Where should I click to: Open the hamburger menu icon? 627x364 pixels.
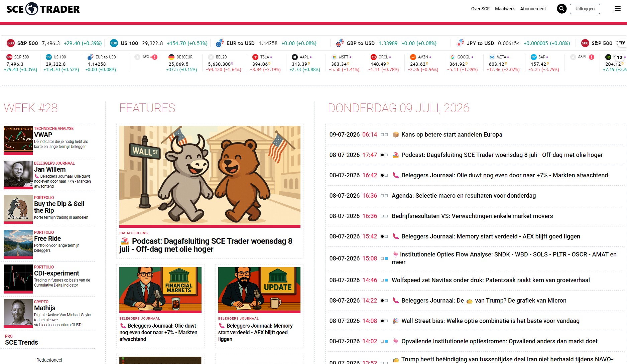pyautogui.click(x=618, y=9)
